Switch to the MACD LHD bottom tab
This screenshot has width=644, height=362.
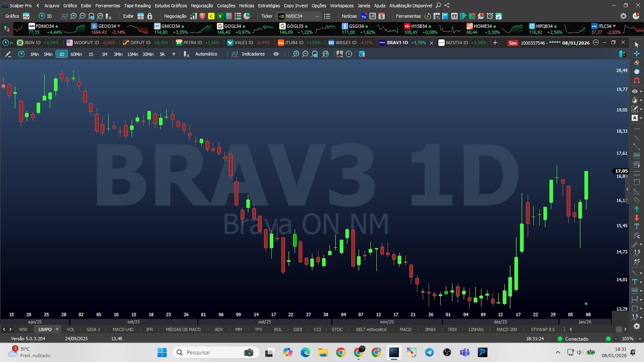(x=123, y=330)
